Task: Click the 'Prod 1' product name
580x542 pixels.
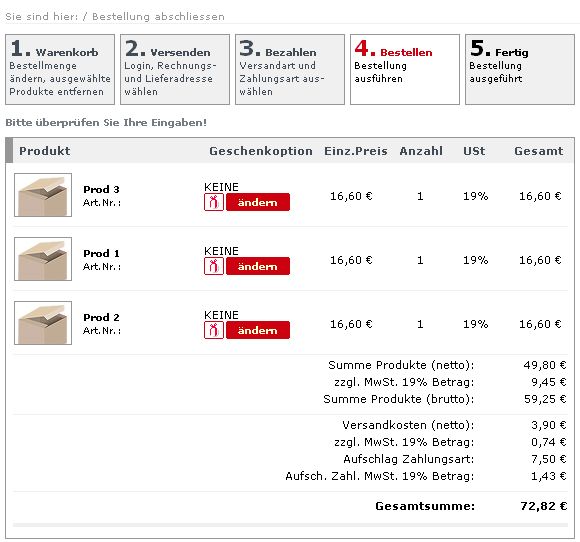Action: pyautogui.click(x=101, y=253)
